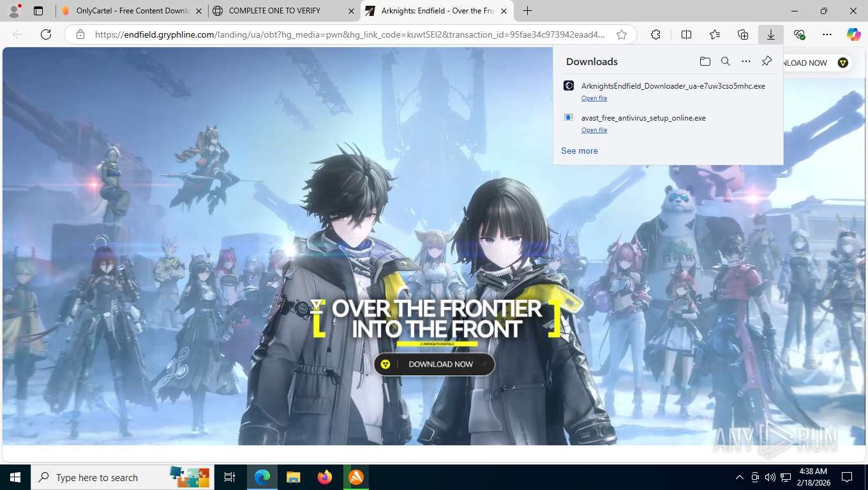This screenshot has height=490, width=868.
Task: Click the taskbar search box
Action: [x=123, y=477]
